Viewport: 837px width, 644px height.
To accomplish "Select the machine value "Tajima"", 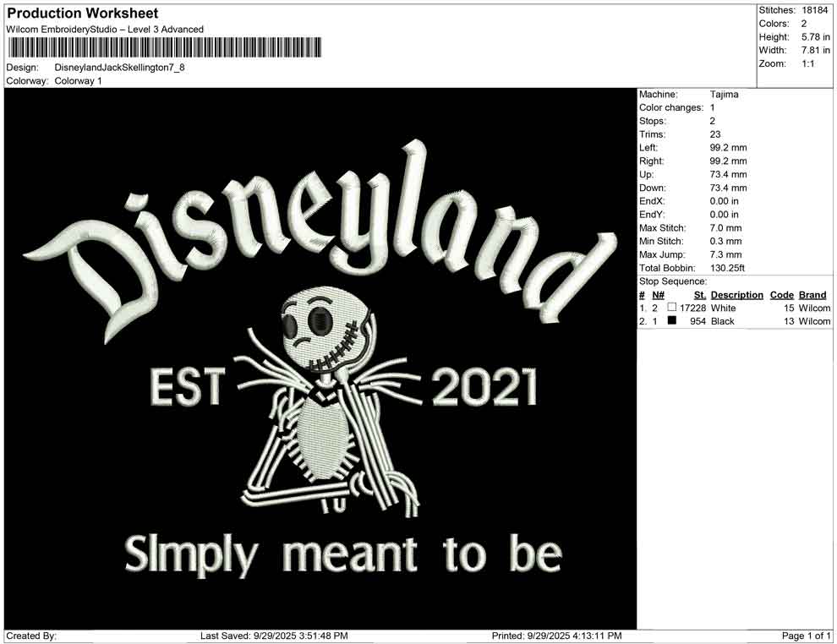I will (x=725, y=95).
